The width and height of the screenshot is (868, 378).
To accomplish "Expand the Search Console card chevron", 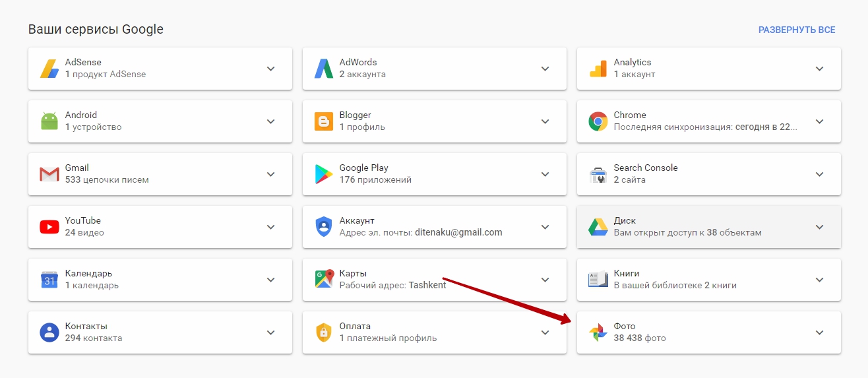I will [x=819, y=174].
